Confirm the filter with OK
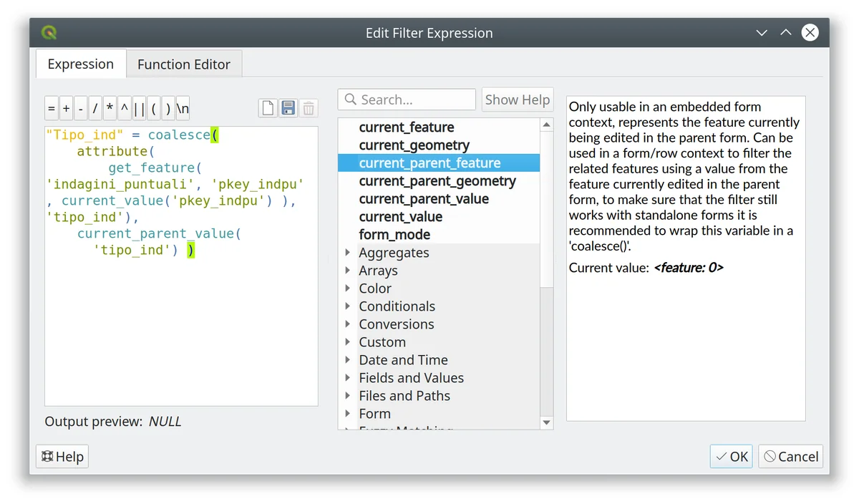Screen dimensions: 859x504 [x=731, y=457]
